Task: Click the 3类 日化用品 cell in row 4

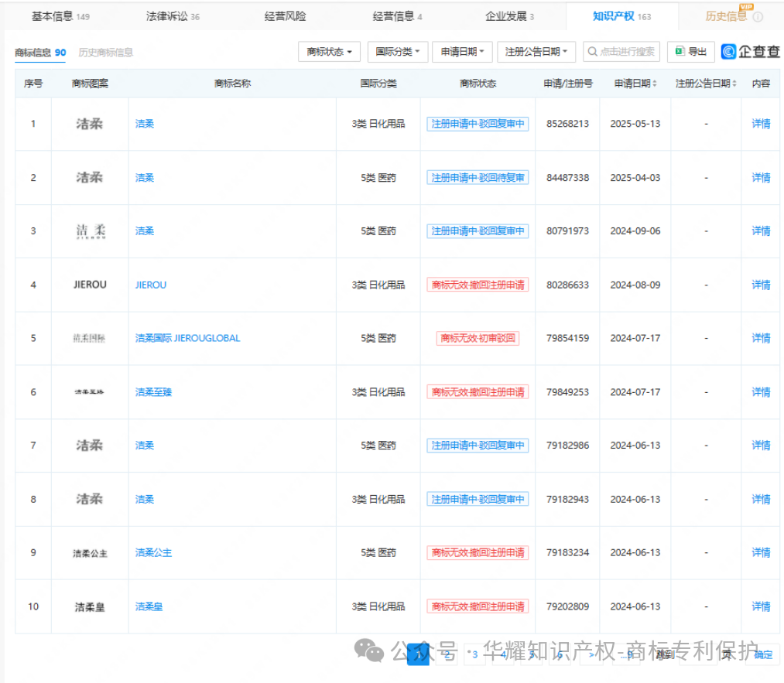Action: point(378,285)
